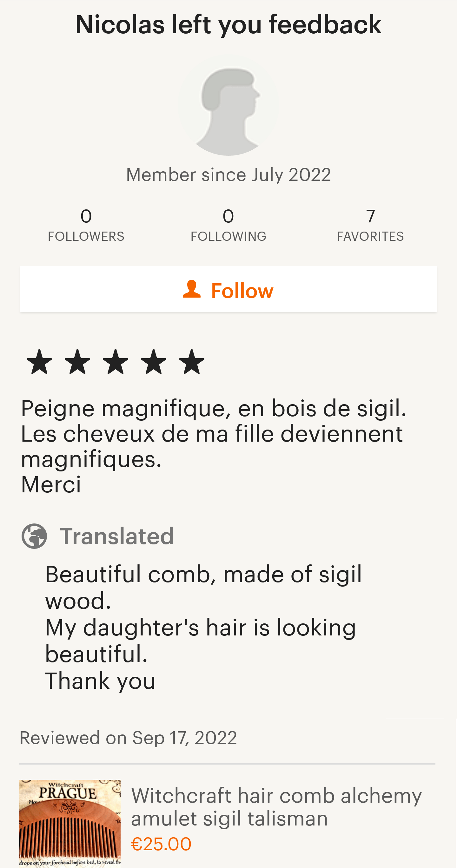Toggle the Translated label
Viewport: 457px width, 868px height.
116,536
